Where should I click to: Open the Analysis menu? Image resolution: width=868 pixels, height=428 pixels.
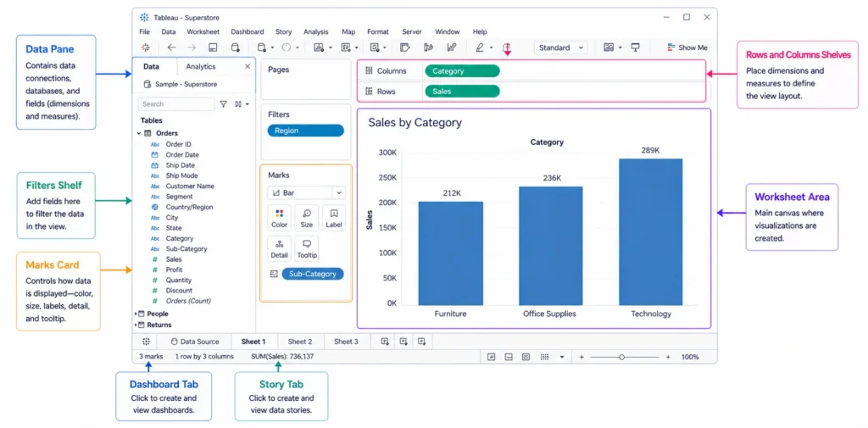pyautogui.click(x=315, y=32)
